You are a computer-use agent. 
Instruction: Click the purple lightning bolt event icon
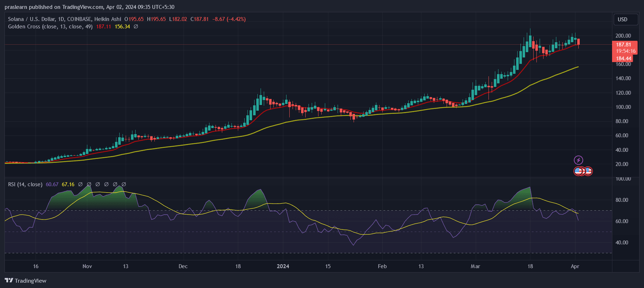coord(578,160)
